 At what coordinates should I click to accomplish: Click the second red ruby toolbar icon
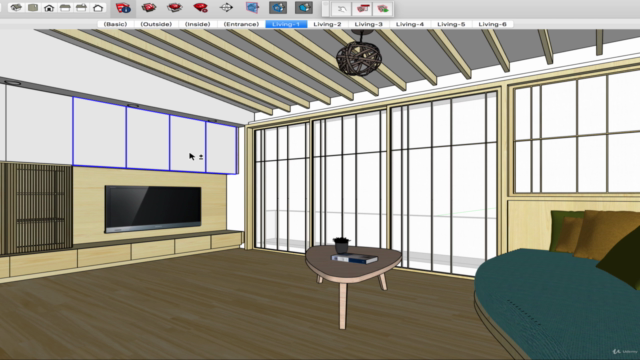(x=149, y=8)
